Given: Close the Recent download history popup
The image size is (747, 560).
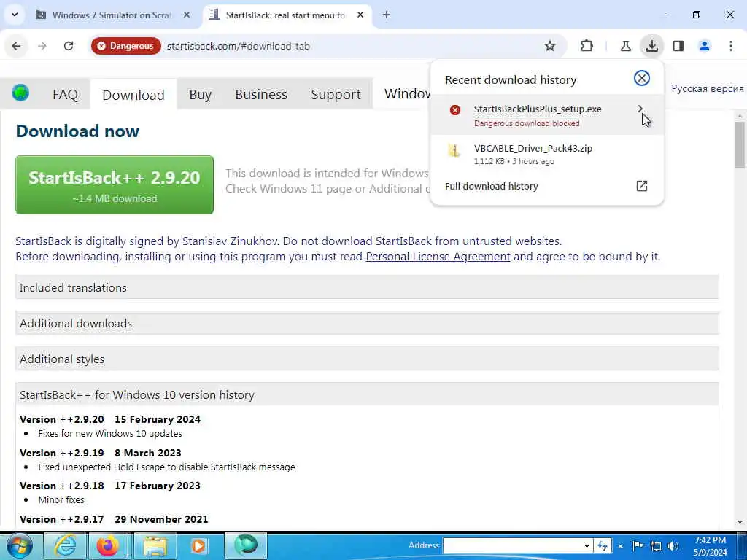Looking at the screenshot, I should [642, 78].
